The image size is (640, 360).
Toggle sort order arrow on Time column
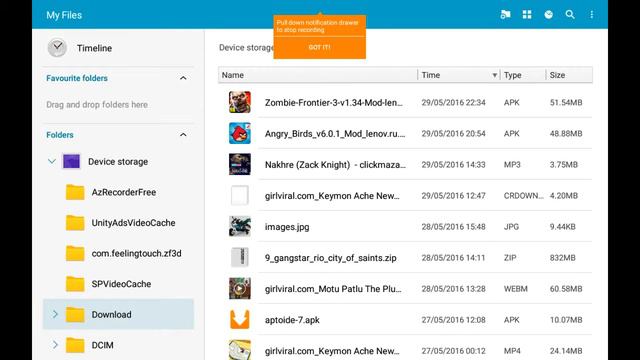(x=494, y=75)
